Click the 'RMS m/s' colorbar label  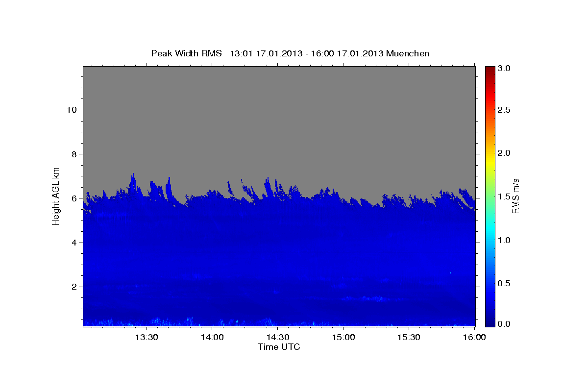pos(515,196)
